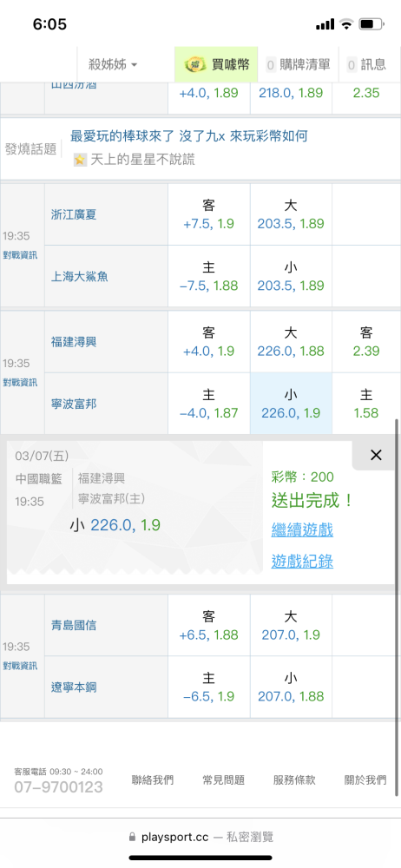Open the 訊息 tab
Viewport: 401px width, 868px height.
[x=366, y=65]
